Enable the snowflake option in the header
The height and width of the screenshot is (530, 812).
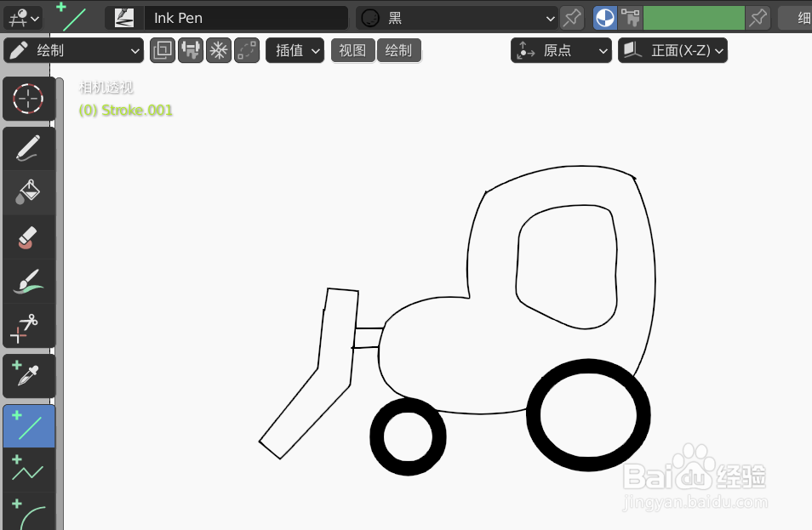(219, 50)
